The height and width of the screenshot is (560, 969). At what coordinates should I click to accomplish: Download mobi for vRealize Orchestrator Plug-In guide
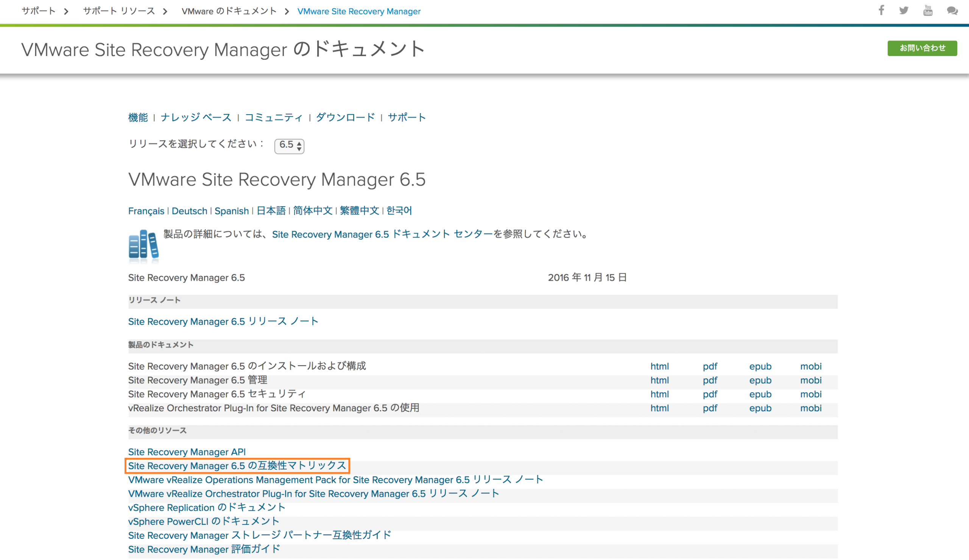click(810, 408)
